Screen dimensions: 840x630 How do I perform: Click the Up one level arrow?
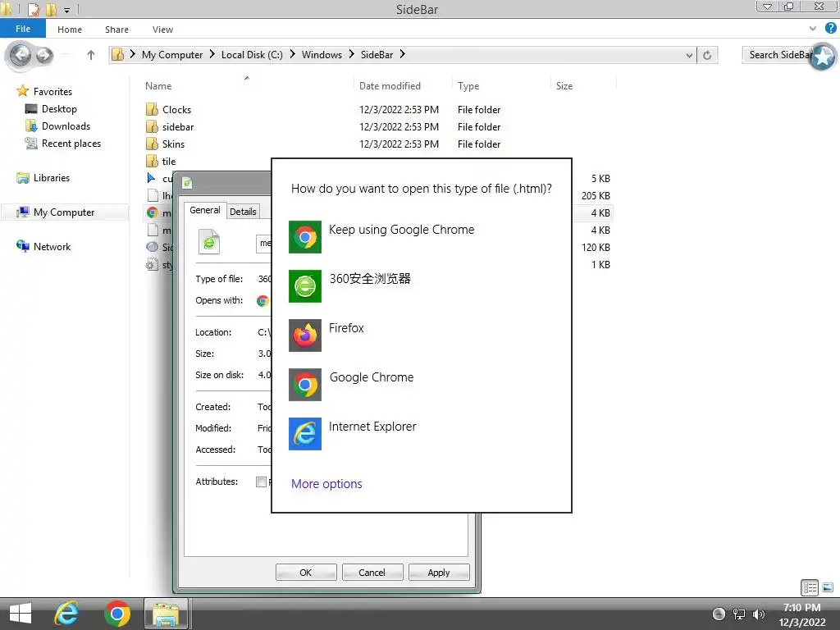click(91, 55)
